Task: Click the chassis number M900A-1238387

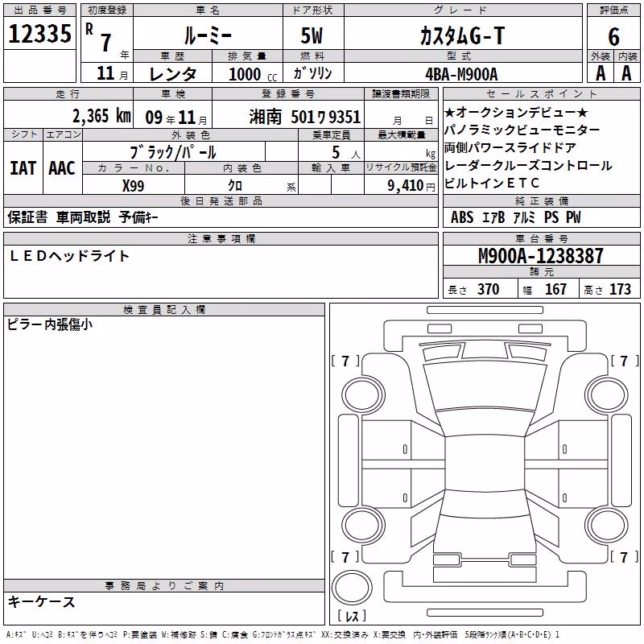Action: coord(540,256)
